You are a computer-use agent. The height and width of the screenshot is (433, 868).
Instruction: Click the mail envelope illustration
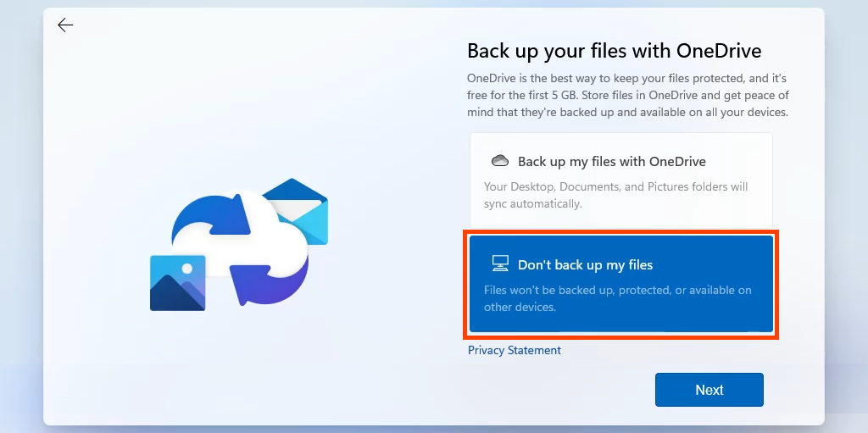300,207
